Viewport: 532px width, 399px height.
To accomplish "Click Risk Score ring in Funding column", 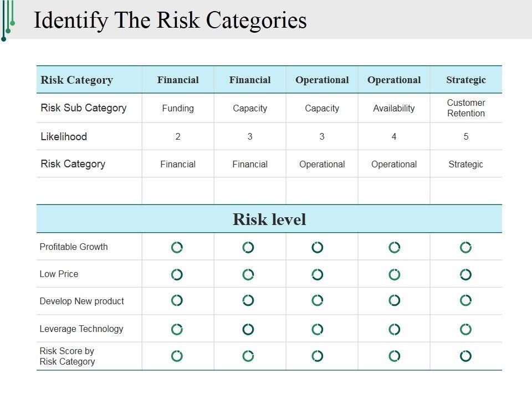I will tap(177, 356).
